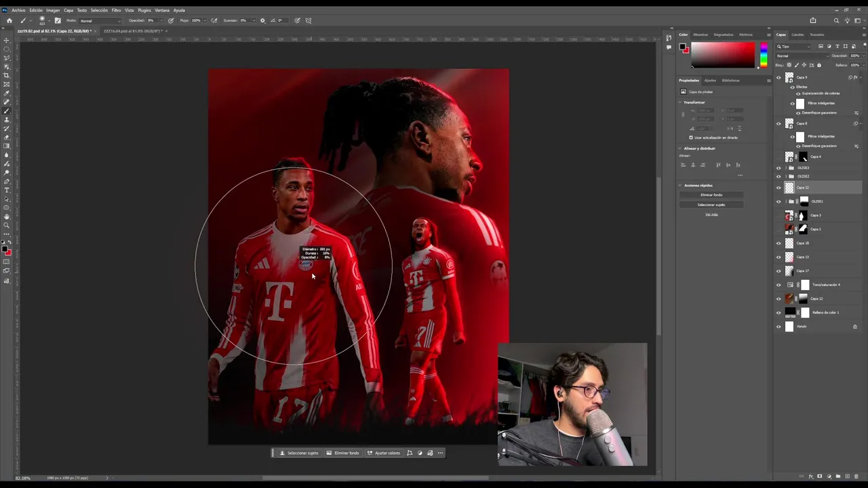
Task: Select the Capa 12 layer thumbnail
Action: coord(789,298)
